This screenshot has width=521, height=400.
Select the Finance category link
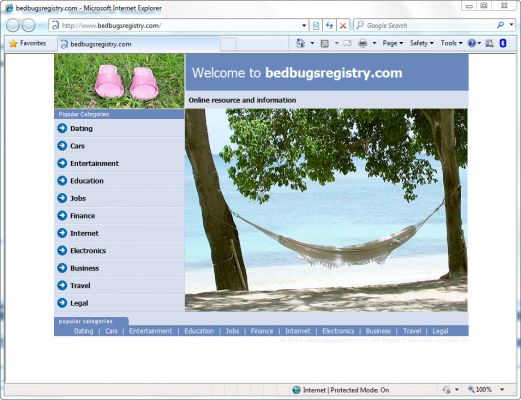point(82,216)
